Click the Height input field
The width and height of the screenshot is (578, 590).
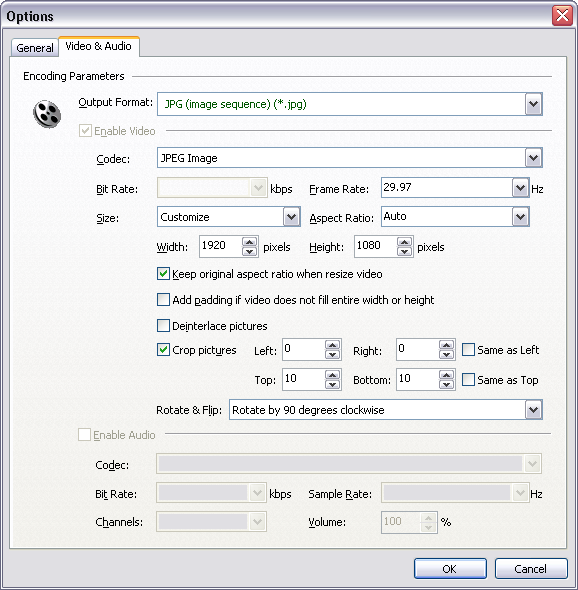click(376, 246)
